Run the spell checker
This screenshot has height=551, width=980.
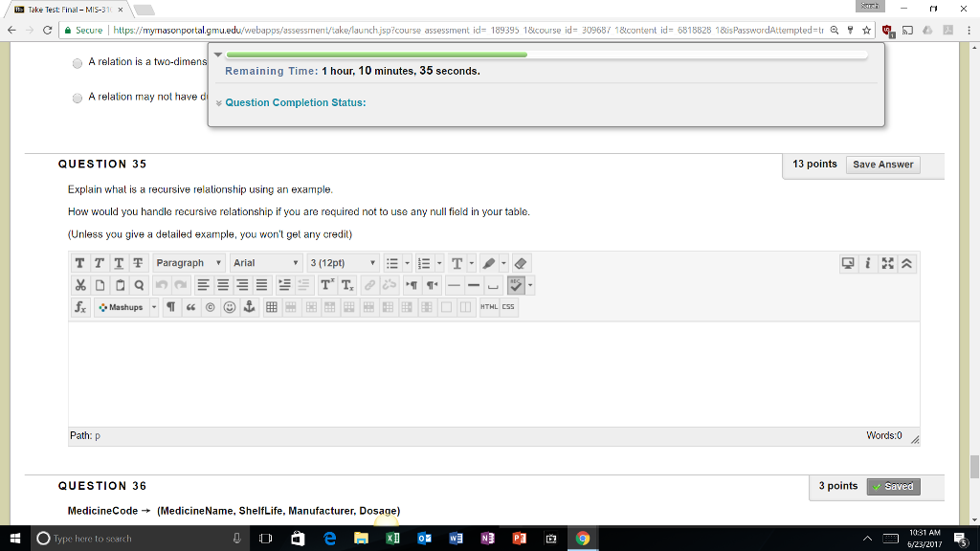517,284
